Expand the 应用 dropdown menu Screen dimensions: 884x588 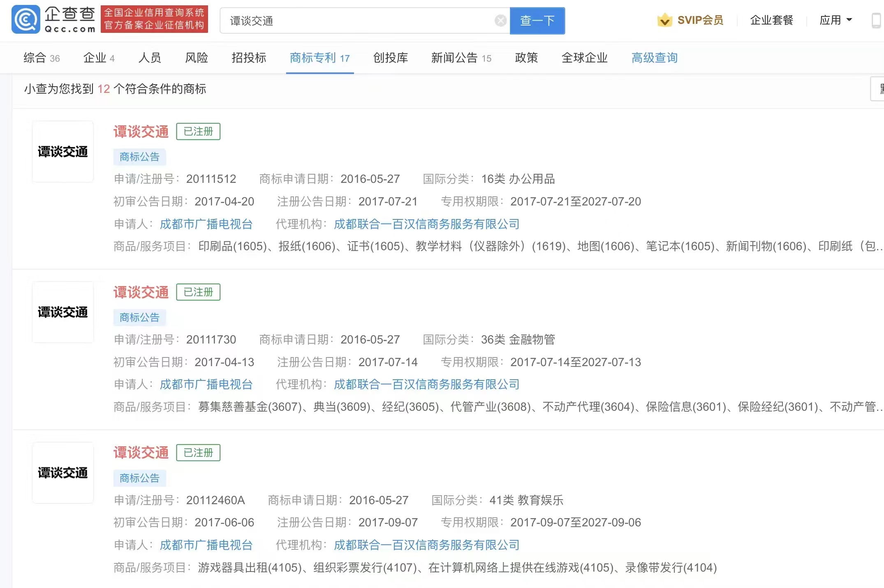point(835,20)
